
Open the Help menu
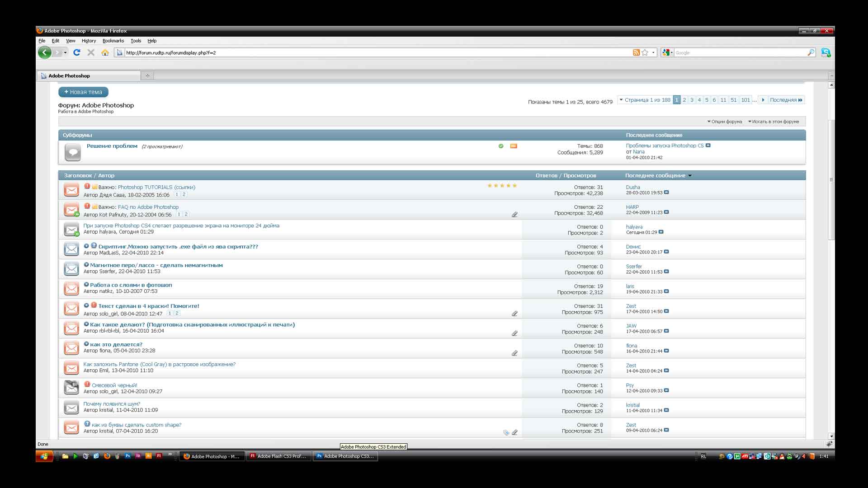(x=152, y=41)
